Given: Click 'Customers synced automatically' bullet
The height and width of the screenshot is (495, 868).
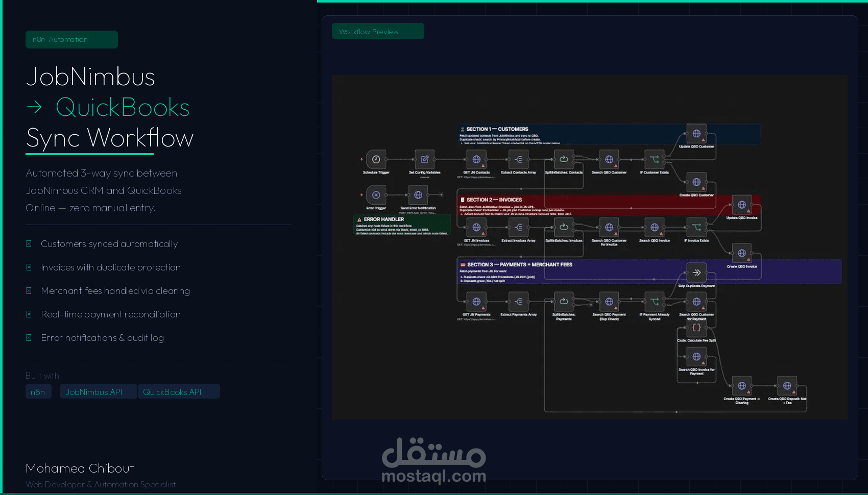Looking at the screenshot, I should 109,244.
